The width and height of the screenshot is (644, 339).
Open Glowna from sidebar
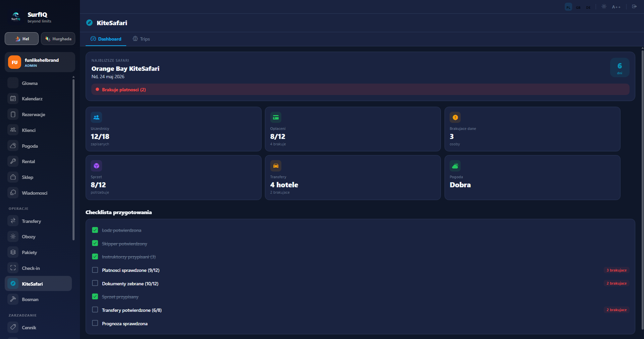(38, 83)
